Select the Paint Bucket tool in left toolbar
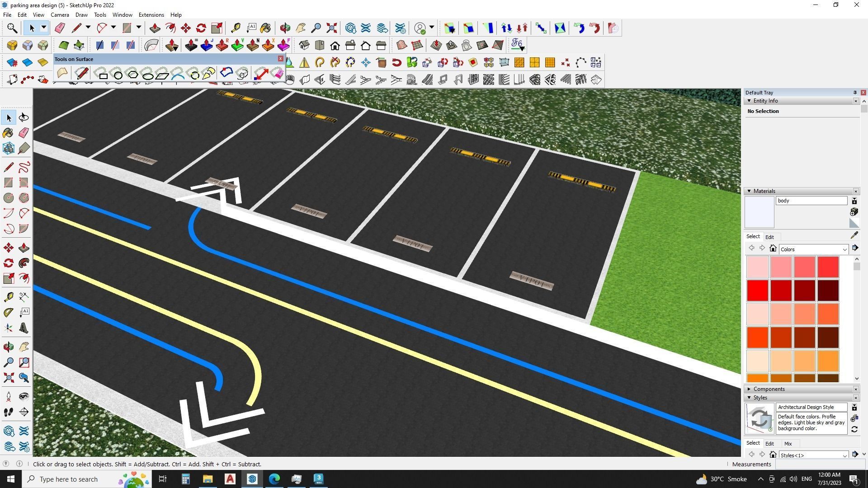The height and width of the screenshot is (488, 868). [x=8, y=133]
